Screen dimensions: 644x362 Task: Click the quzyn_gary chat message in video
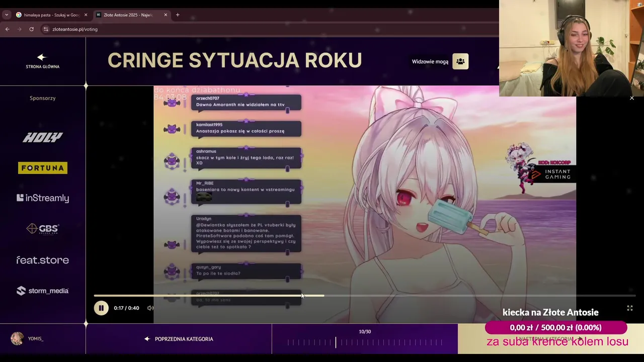coord(246,271)
